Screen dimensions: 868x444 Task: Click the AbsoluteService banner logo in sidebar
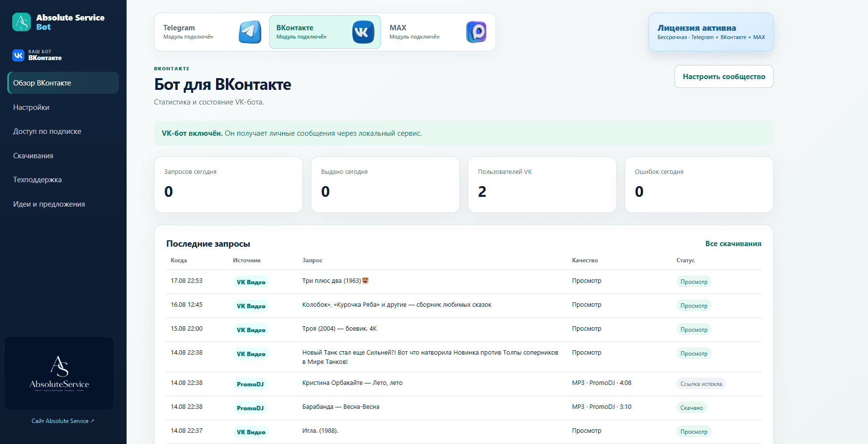tap(59, 373)
